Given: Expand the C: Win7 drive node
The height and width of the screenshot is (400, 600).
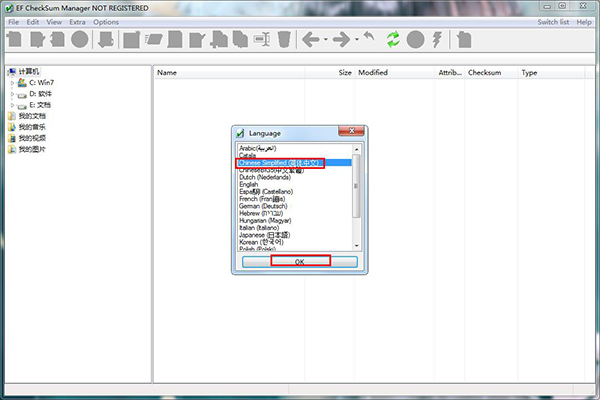Looking at the screenshot, I should click(x=13, y=83).
